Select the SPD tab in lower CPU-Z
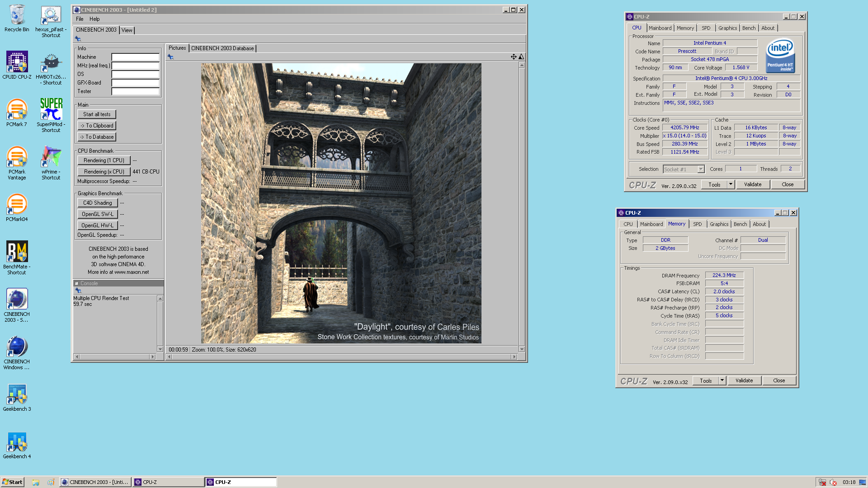 pos(697,224)
